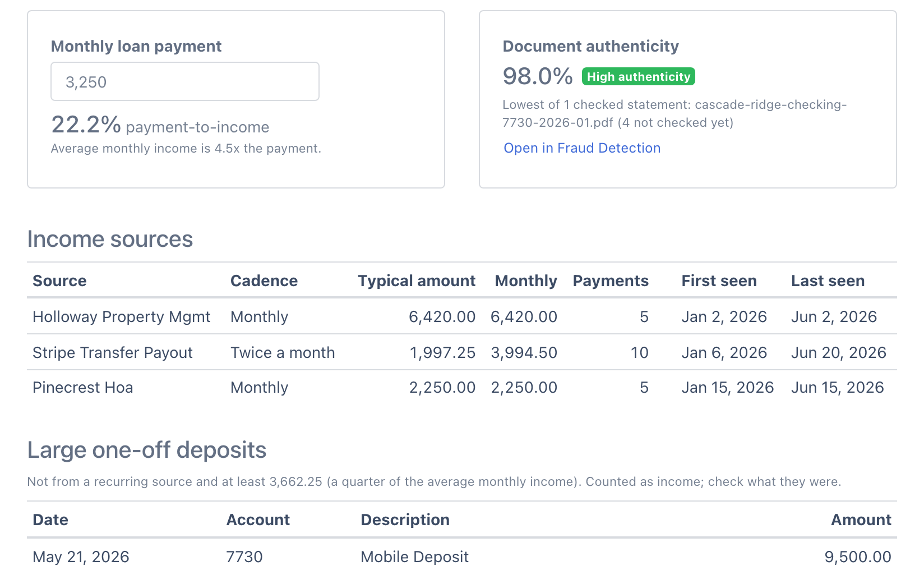Select the Holloway Property Mgmt source row
The height and width of the screenshot is (579, 924).
coord(462,316)
